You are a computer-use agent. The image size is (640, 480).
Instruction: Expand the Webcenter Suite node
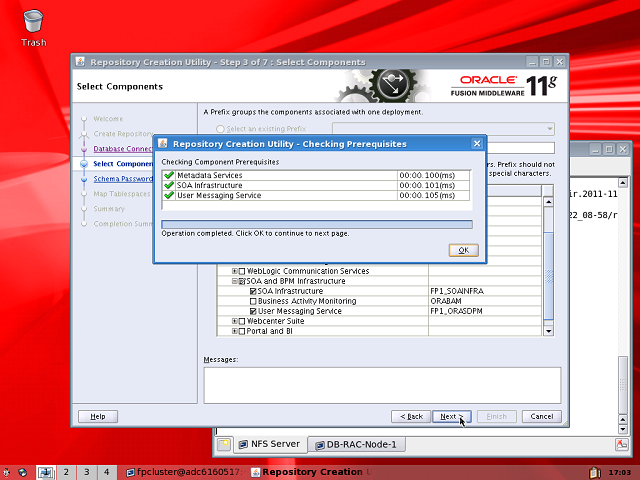tap(235, 321)
